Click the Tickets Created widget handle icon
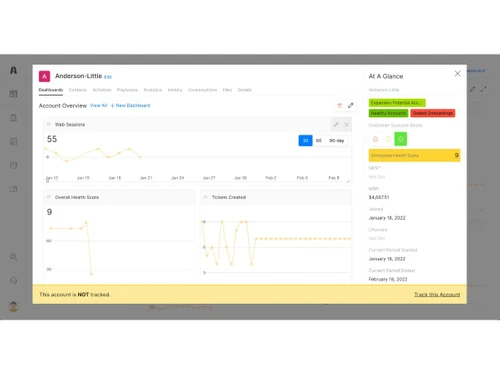Viewport: 500px width, 375px height. click(205, 197)
